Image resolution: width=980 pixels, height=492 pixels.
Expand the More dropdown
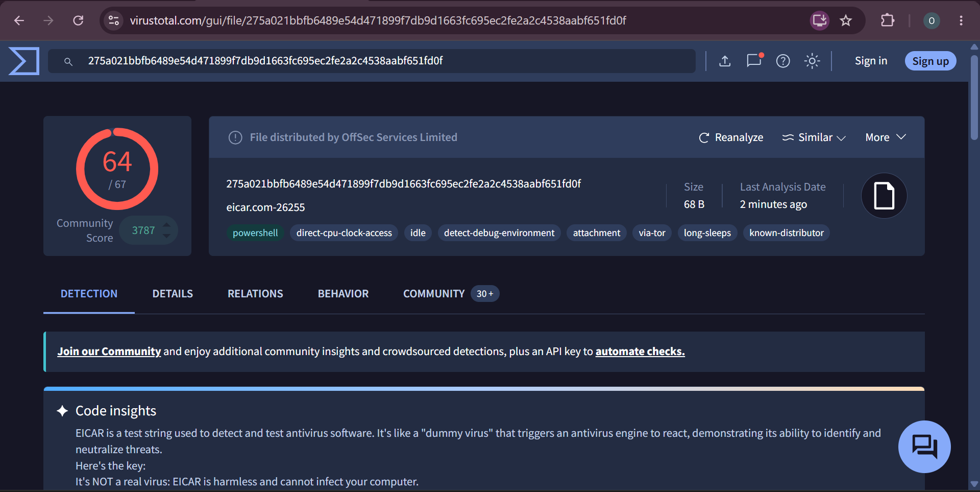(x=886, y=137)
